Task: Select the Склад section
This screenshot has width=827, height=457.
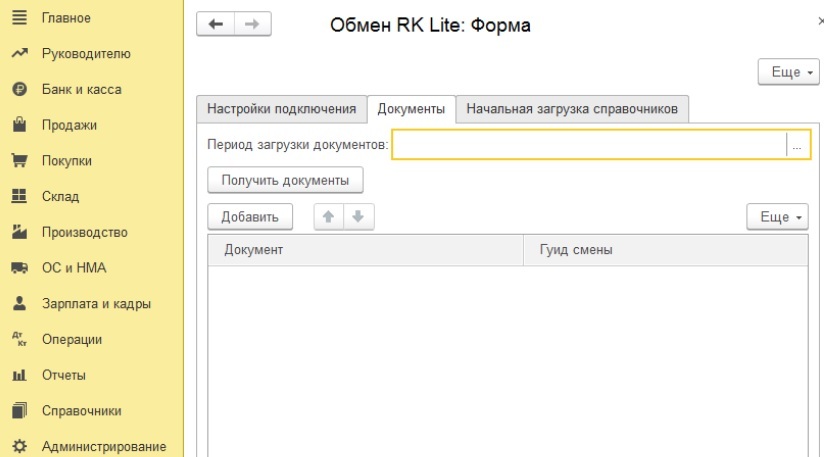Action: pos(61,196)
